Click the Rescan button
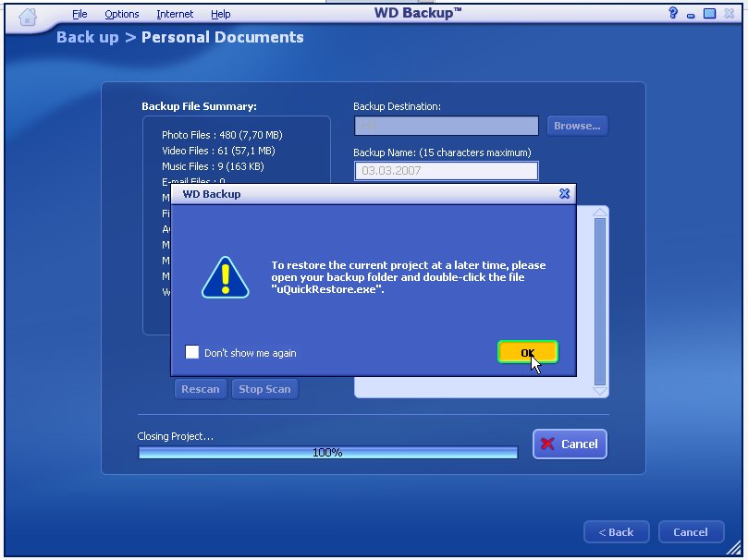The width and height of the screenshot is (748, 560). [201, 389]
